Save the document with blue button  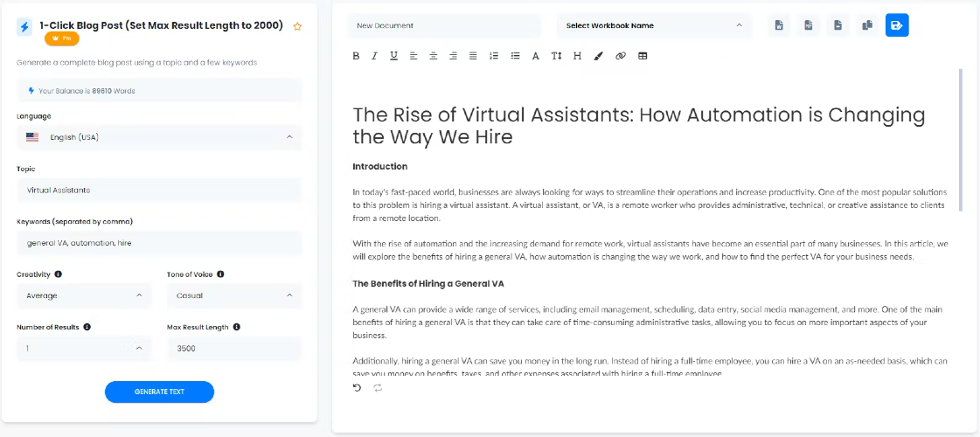coord(897,25)
